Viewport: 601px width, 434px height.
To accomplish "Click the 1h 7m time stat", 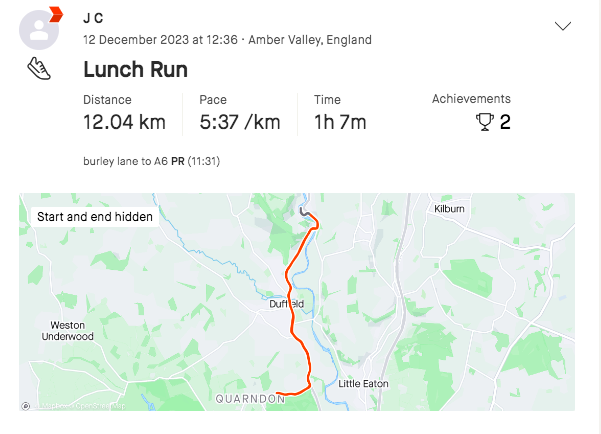I will click(340, 122).
